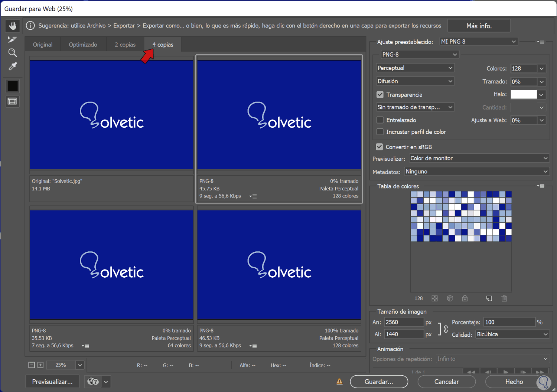Click the Guardar... button
Viewport: 557px width, 392px height.
[x=379, y=382]
